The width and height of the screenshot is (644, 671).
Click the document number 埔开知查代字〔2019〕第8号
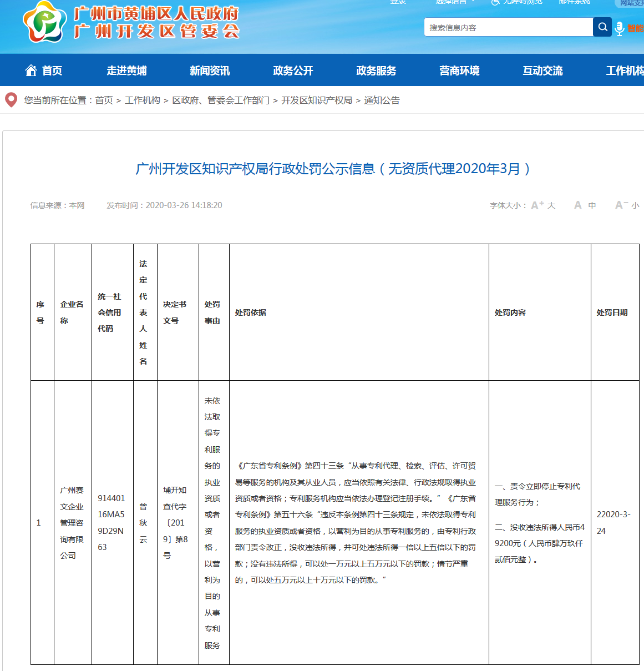pyautogui.click(x=175, y=523)
